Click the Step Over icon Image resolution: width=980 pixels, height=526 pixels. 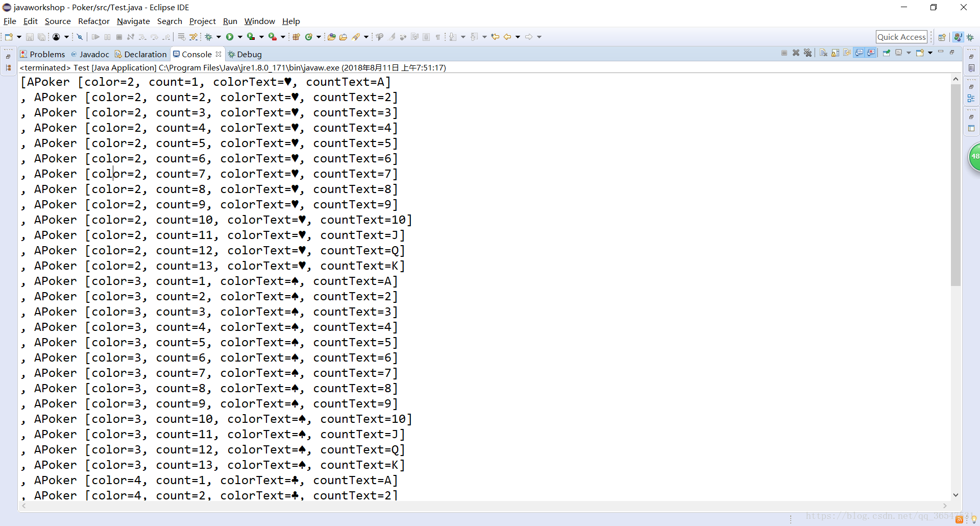click(154, 37)
